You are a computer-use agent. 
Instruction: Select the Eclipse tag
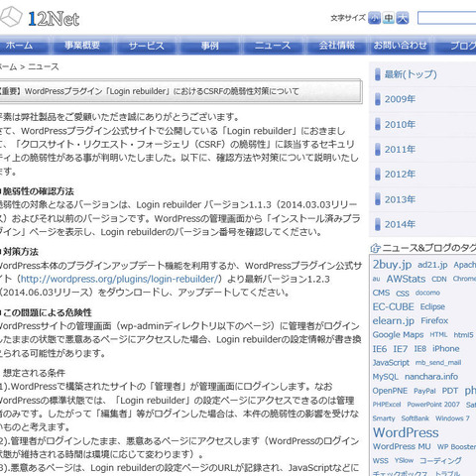coord(432,306)
